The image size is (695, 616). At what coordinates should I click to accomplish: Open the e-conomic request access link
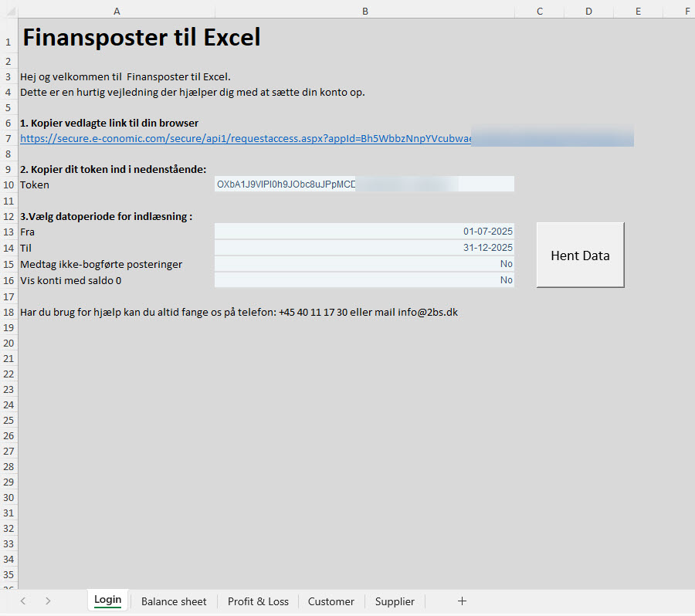point(245,139)
